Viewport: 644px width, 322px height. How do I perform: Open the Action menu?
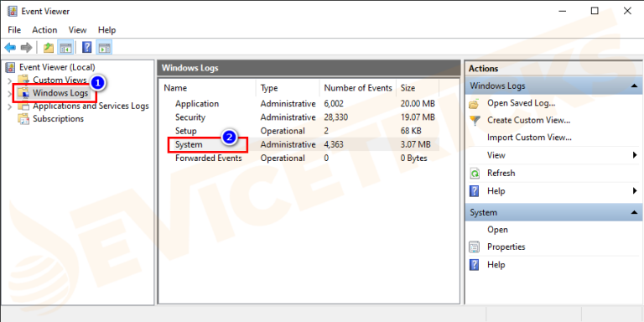click(44, 30)
